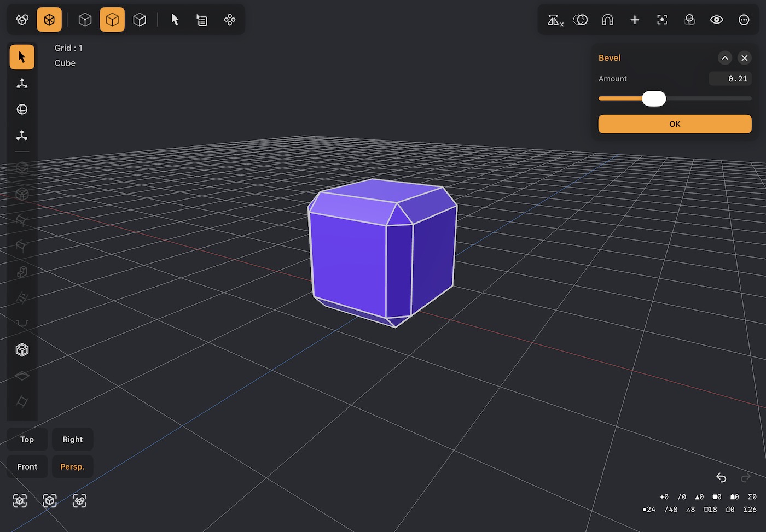
Task: Confirm bevel with OK
Action: (675, 124)
